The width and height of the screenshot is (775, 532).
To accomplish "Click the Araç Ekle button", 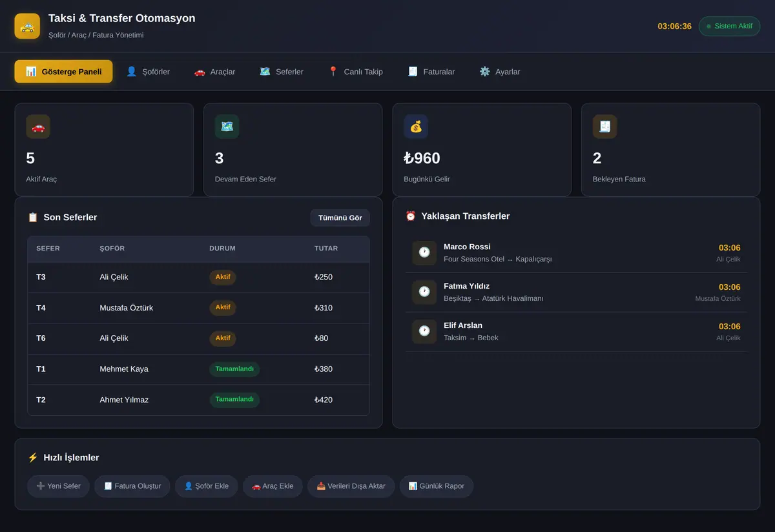I will click(x=273, y=486).
